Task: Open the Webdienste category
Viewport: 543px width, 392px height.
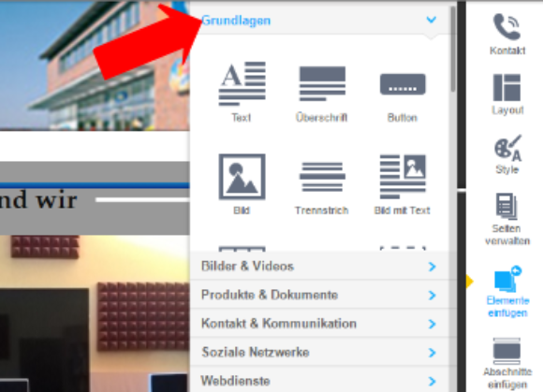Action: pos(318,380)
